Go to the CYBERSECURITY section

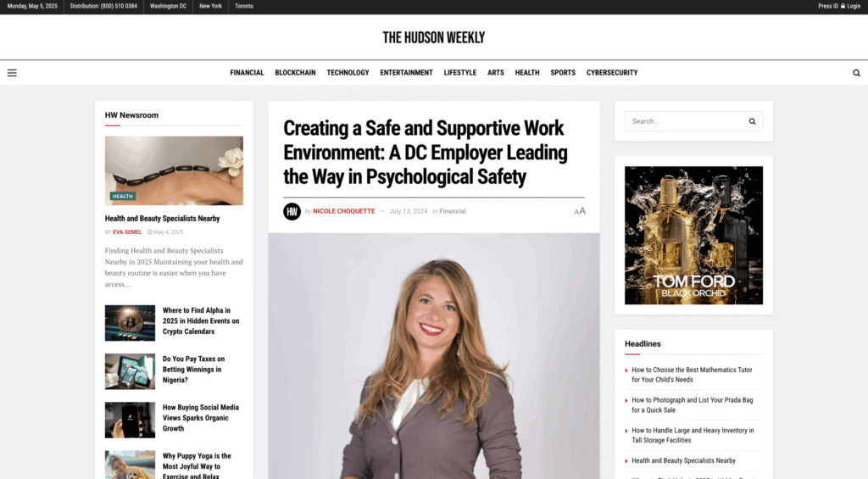coord(612,73)
